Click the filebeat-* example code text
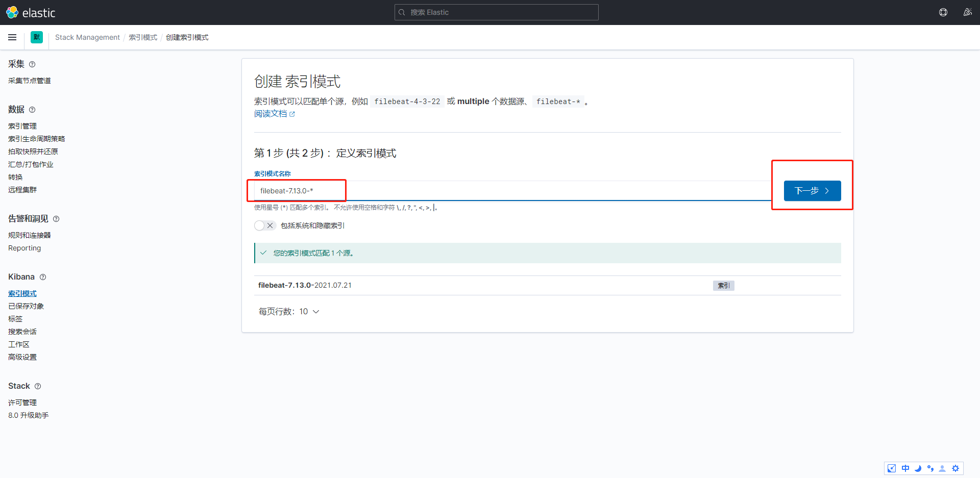The height and width of the screenshot is (478, 980). 558,102
